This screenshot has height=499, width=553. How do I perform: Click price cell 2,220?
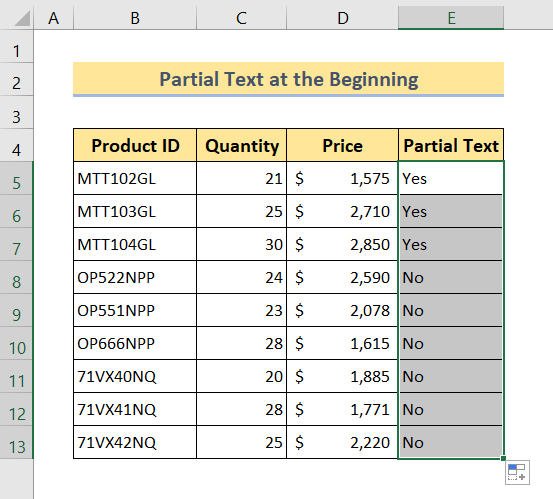pyautogui.click(x=342, y=442)
